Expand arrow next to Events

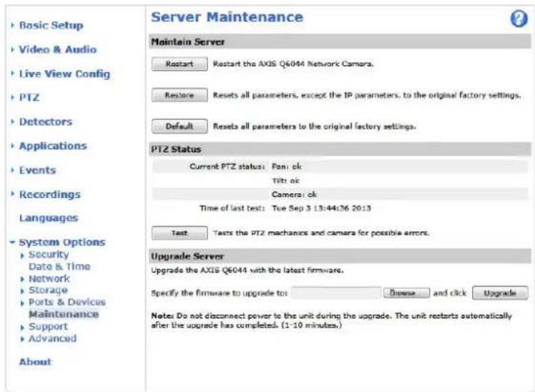click(x=13, y=170)
